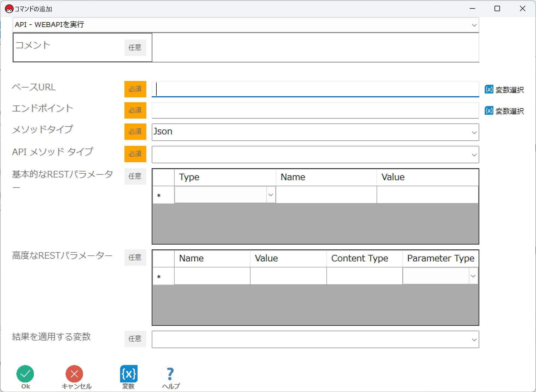Image resolution: width=536 pixels, height=392 pixels.
Task: Open the メソッドタイプ Json dropdown
Action: tap(474, 132)
